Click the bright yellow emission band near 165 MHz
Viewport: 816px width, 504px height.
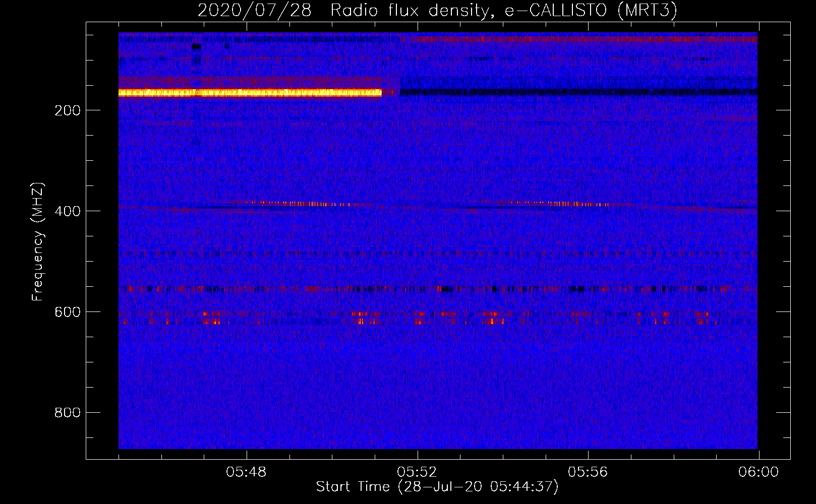pos(250,92)
